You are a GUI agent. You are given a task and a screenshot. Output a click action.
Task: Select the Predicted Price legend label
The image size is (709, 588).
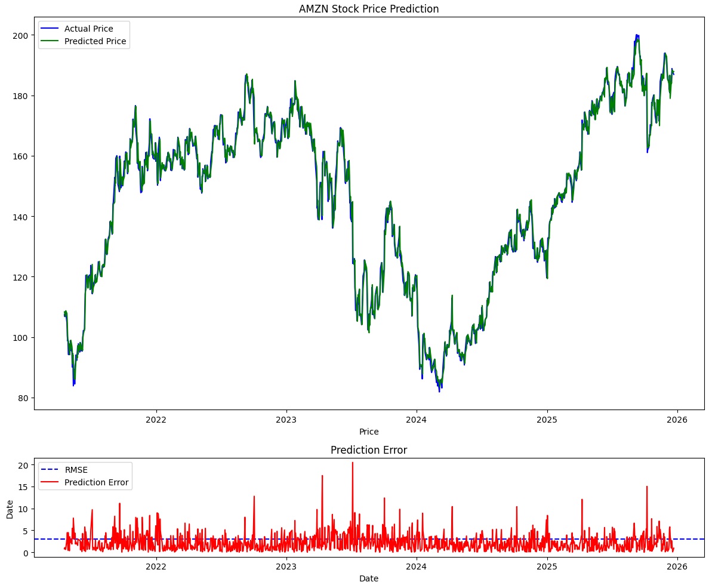point(95,42)
